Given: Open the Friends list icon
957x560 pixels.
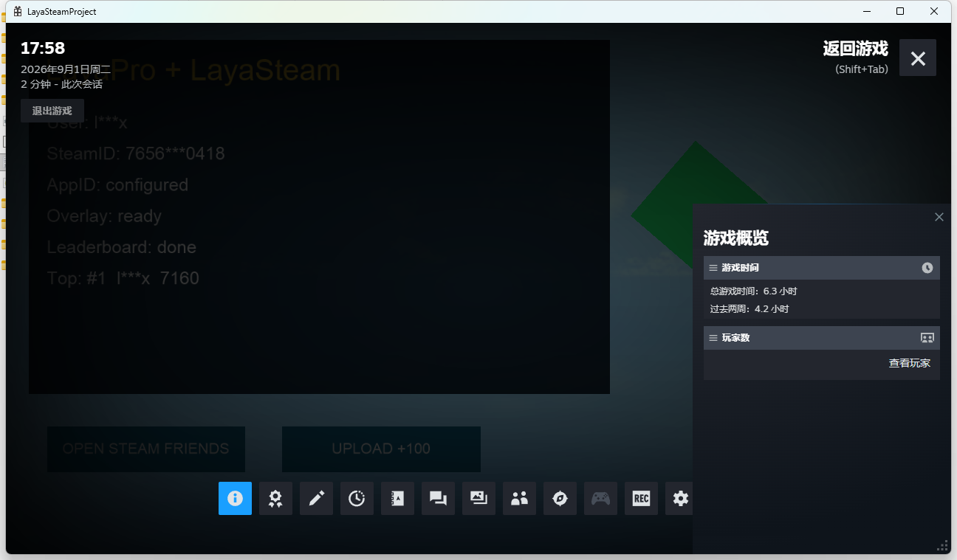Looking at the screenshot, I should point(519,498).
